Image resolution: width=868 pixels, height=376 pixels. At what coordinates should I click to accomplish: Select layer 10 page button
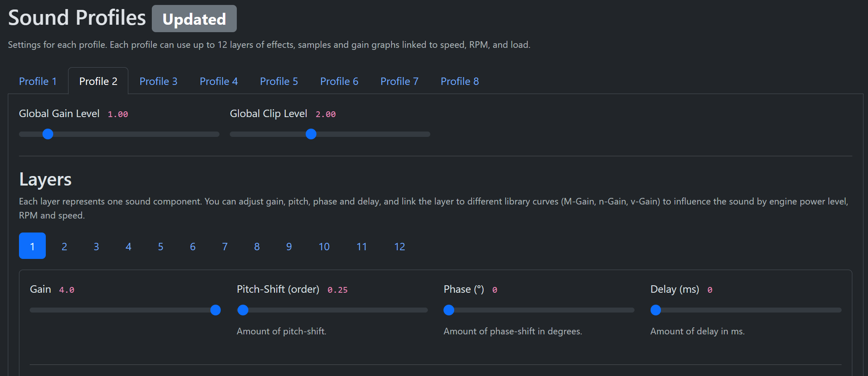[324, 247]
